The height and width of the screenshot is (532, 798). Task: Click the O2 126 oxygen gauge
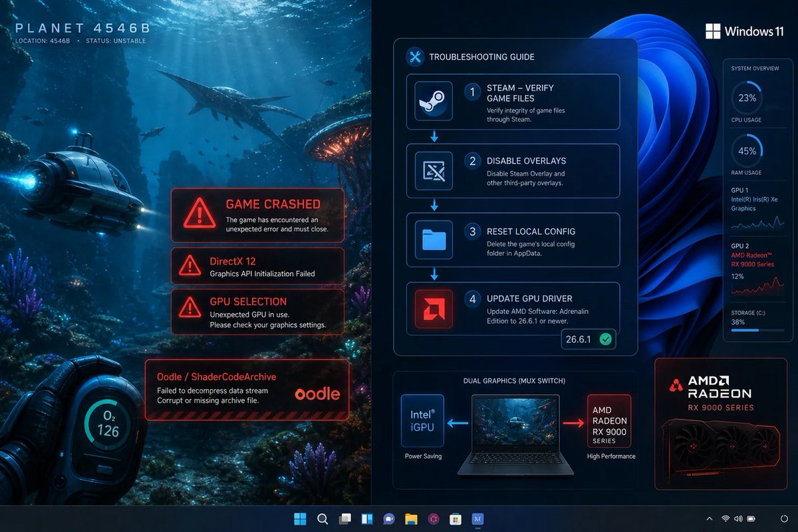108,424
